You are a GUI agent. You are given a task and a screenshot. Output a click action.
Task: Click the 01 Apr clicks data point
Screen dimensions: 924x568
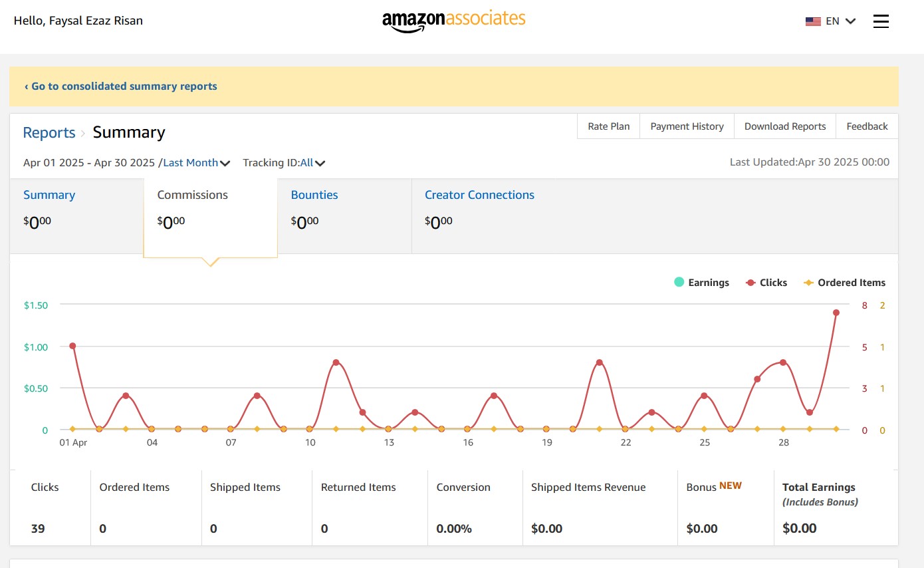click(72, 346)
